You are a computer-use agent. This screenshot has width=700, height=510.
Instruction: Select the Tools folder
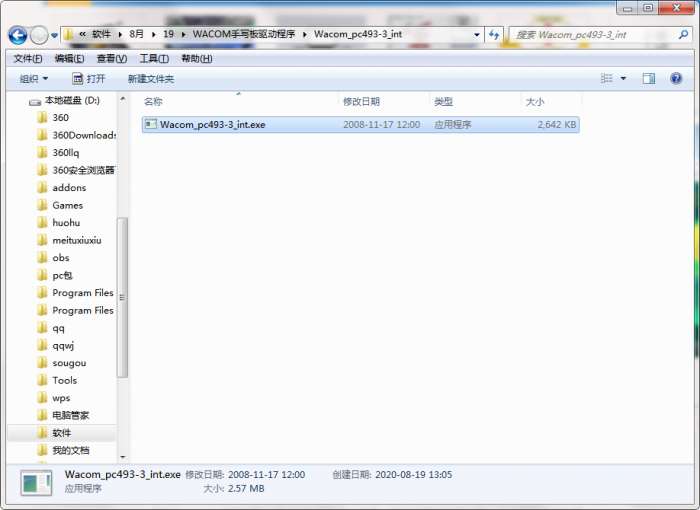[x=65, y=380]
